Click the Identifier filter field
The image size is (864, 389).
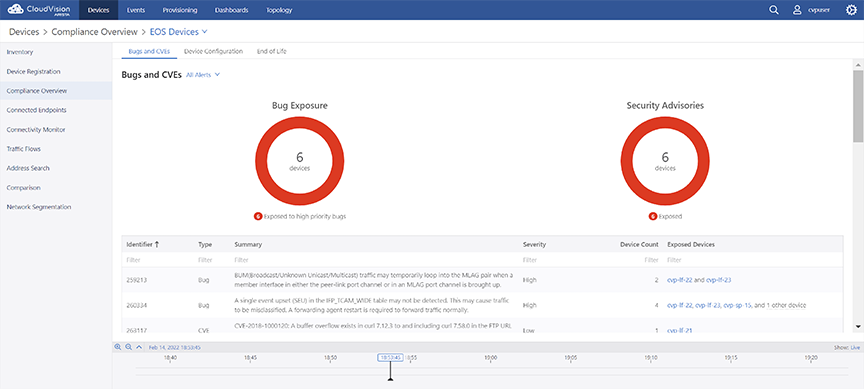[x=158, y=260]
